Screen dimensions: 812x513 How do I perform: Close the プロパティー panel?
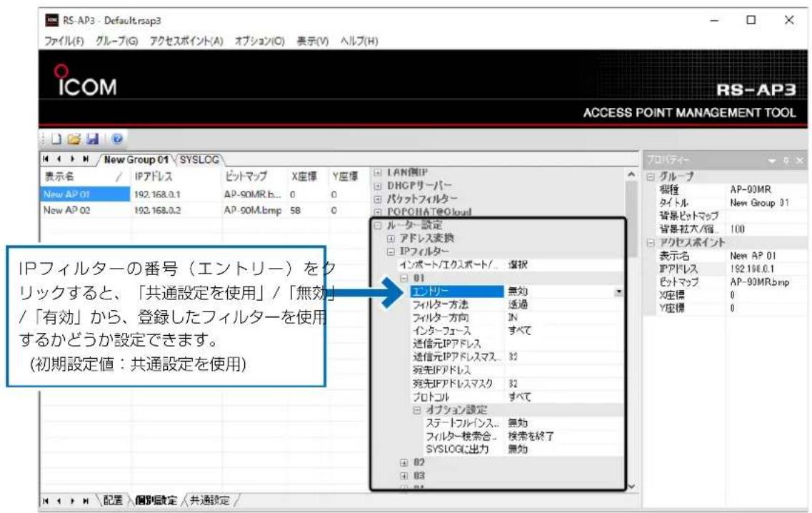tap(800, 161)
